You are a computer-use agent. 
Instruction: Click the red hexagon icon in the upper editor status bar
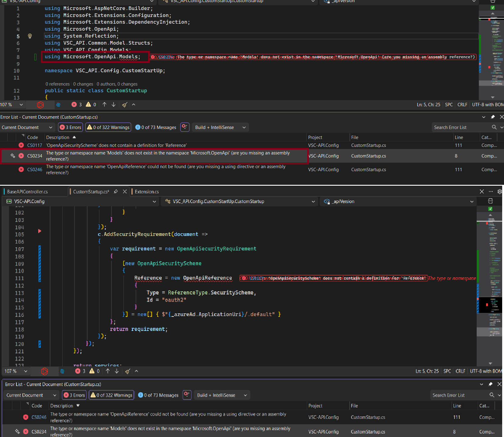(x=40, y=105)
